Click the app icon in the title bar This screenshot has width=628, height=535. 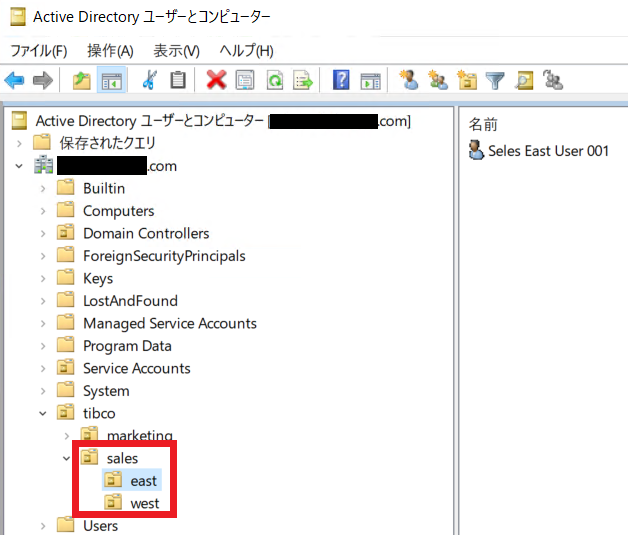[x=18, y=17]
